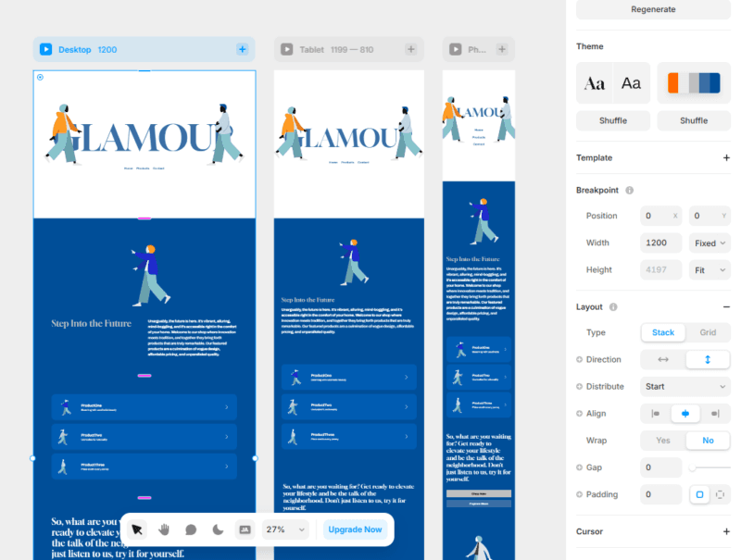
Task: Select the cursor pointer tool
Action: point(137,529)
